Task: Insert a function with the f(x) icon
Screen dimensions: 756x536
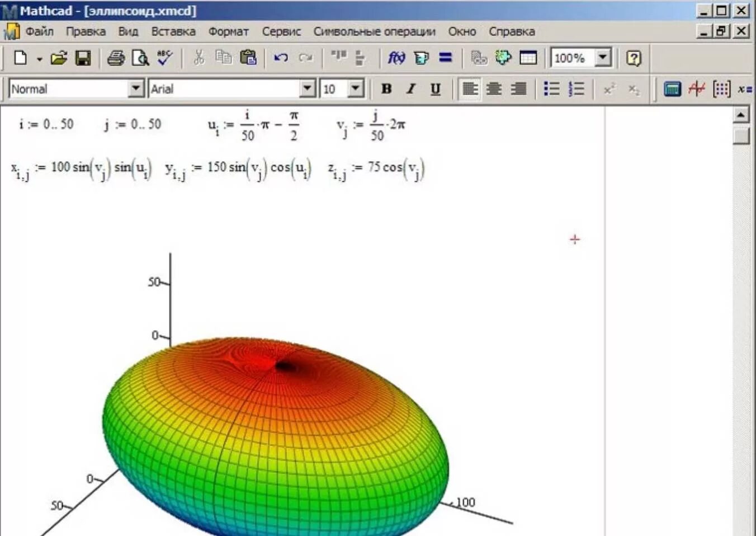Action: point(396,58)
